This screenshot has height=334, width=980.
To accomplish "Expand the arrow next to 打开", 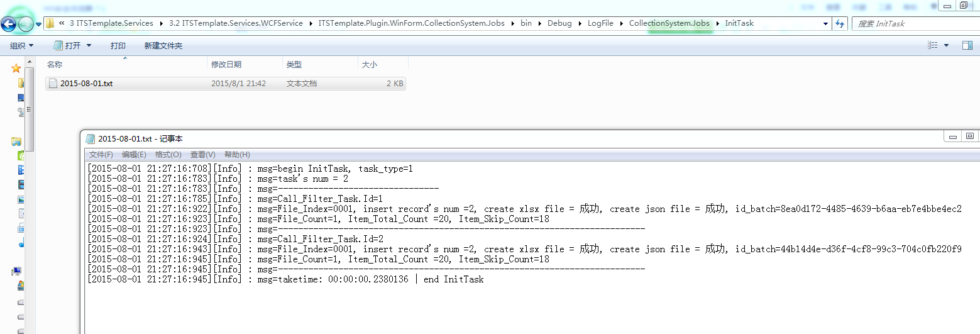I will [89, 45].
